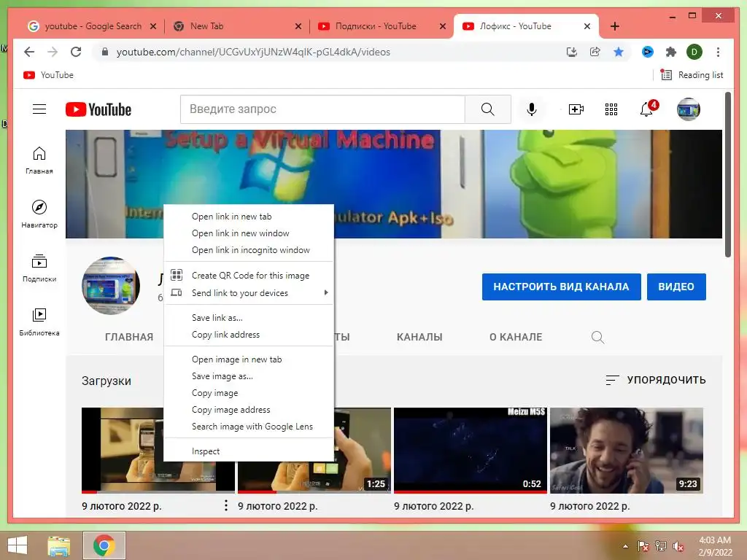
Task: Reload the page
Action: [x=76, y=52]
